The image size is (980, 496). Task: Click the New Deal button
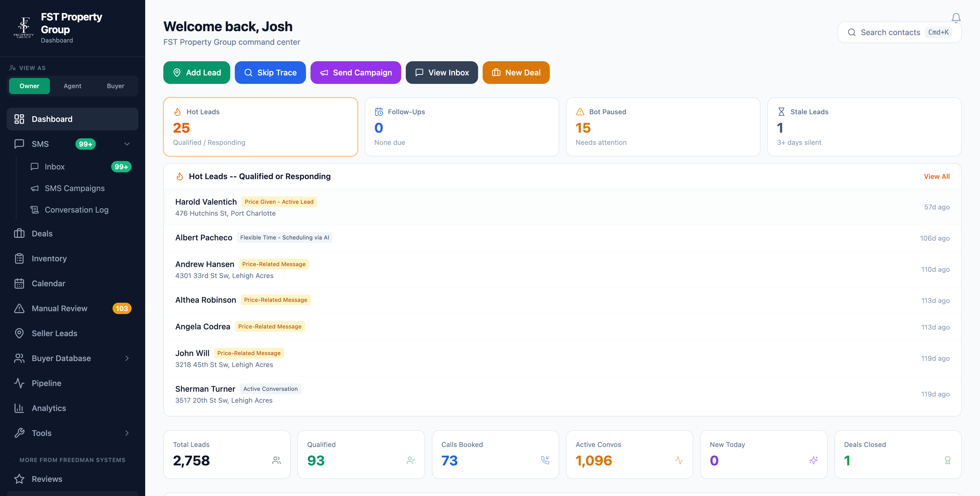coord(516,73)
